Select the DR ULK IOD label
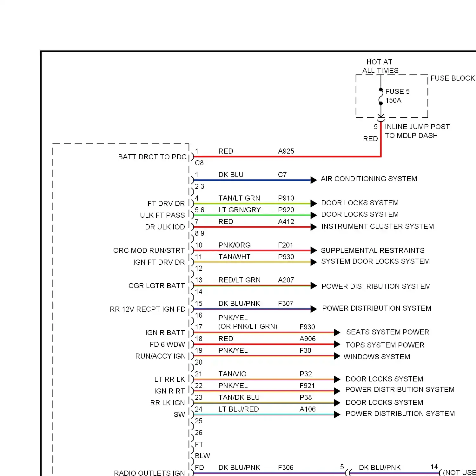This screenshot has width=476, height=476. (165, 227)
